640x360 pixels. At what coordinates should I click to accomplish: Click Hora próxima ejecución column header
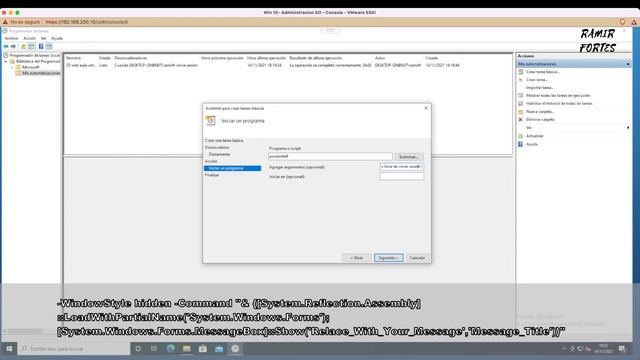pos(222,58)
